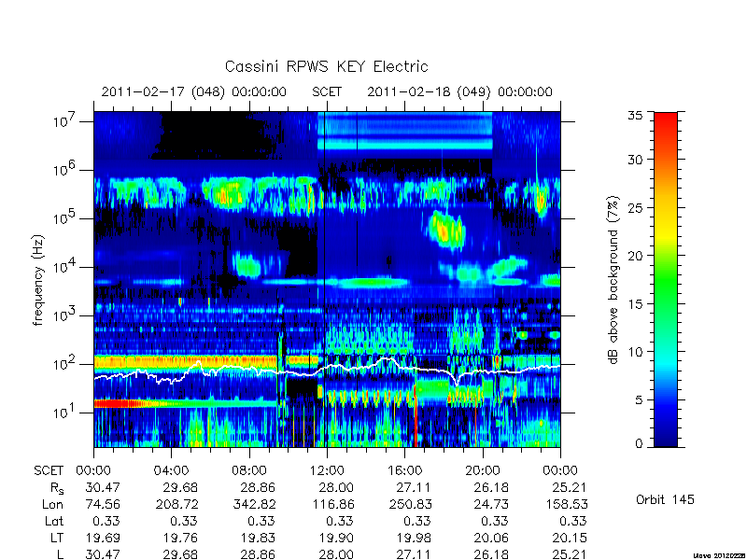The height and width of the screenshot is (560, 747).
Task: Click the Orbit 145 label
Action: point(665,499)
